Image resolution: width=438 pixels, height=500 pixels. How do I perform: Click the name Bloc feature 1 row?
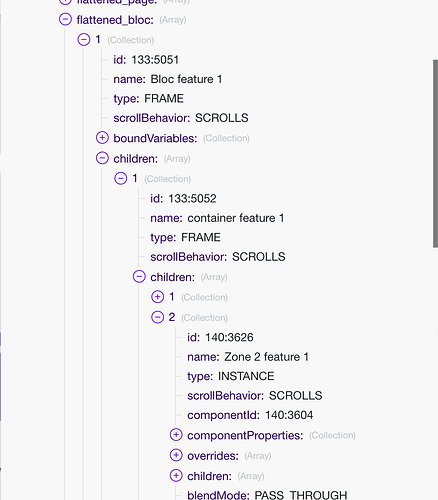[168, 79]
